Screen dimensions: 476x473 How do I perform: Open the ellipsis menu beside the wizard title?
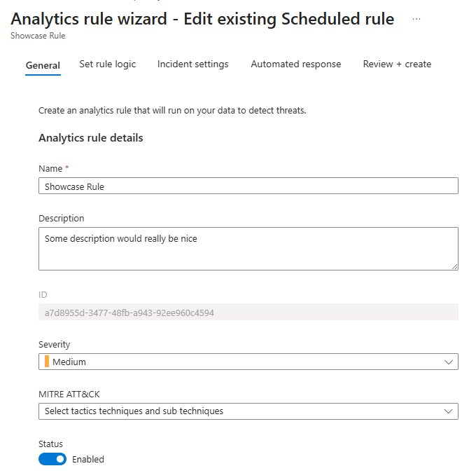(x=416, y=19)
